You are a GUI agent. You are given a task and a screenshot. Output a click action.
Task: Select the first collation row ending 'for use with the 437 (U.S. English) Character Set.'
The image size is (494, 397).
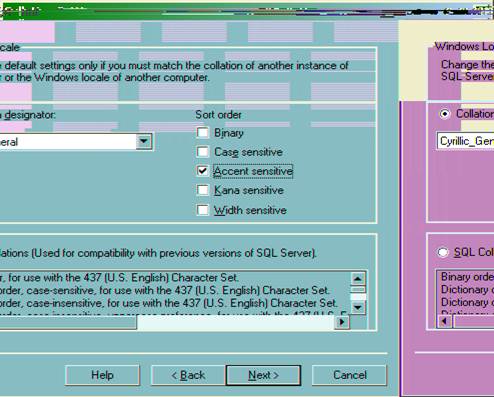coord(174,278)
